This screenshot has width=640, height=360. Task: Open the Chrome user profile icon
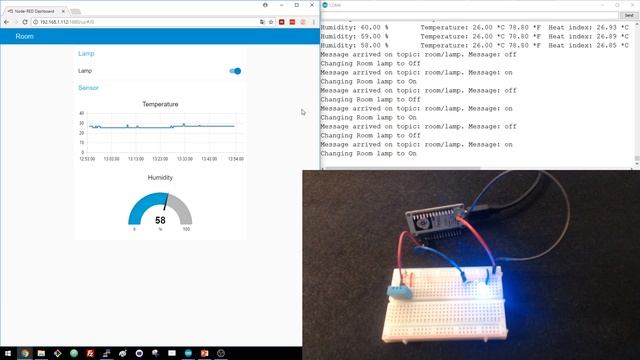(265, 5)
